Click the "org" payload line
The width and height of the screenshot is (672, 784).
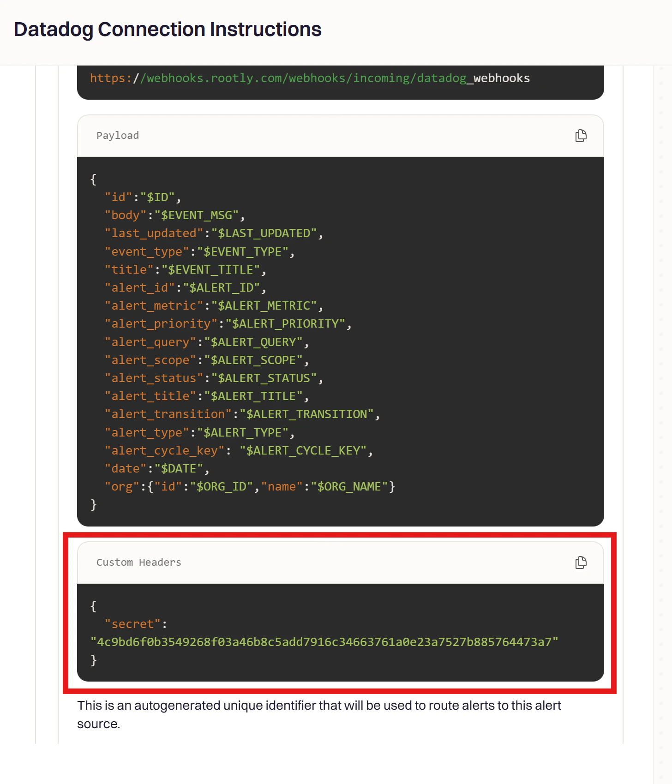click(250, 487)
